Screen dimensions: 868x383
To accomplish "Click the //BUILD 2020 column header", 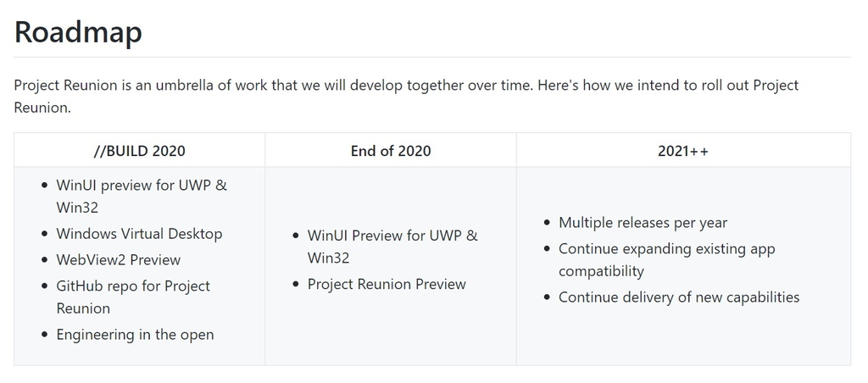I will 140,151.
